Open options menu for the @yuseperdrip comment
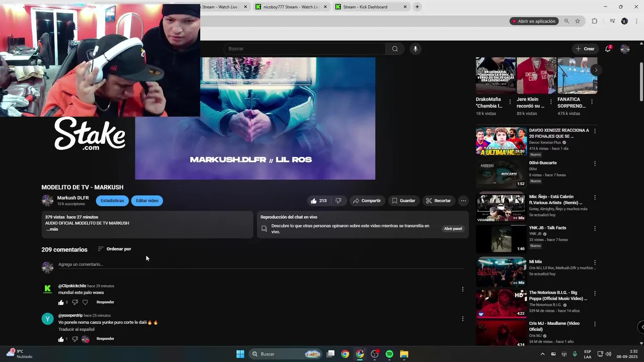The height and width of the screenshot is (362, 644). coord(463,319)
